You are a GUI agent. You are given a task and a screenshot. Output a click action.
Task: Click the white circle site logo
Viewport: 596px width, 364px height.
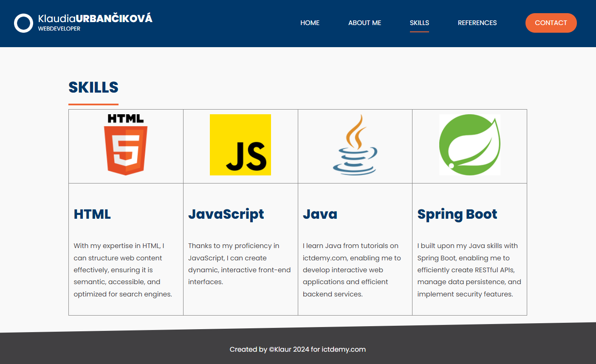(x=23, y=23)
